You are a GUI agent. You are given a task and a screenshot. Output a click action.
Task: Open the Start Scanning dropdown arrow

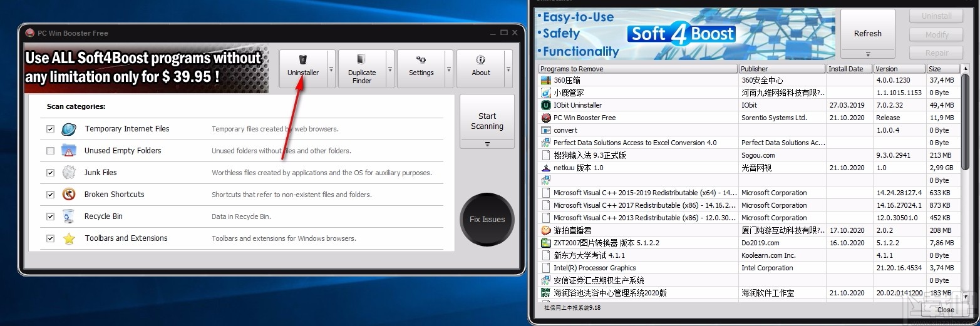pyautogui.click(x=487, y=144)
